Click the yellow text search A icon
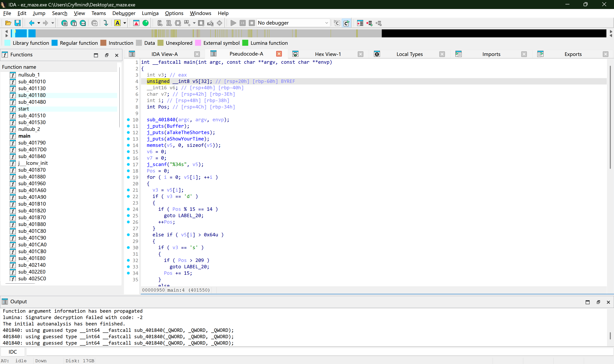Viewport: 614px width, 364px height. click(x=118, y=23)
